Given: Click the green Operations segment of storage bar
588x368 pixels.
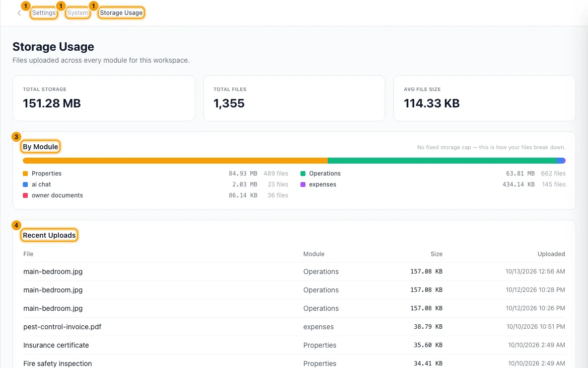Looking at the screenshot, I should point(442,161).
